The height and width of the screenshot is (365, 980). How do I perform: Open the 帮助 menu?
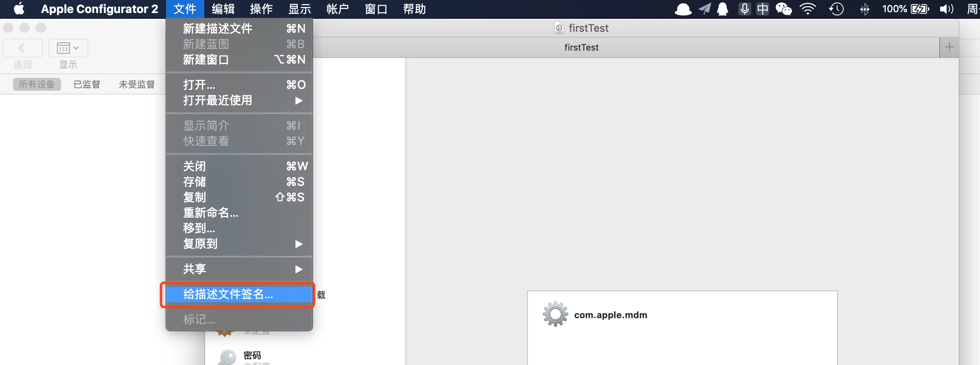pyautogui.click(x=414, y=9)
